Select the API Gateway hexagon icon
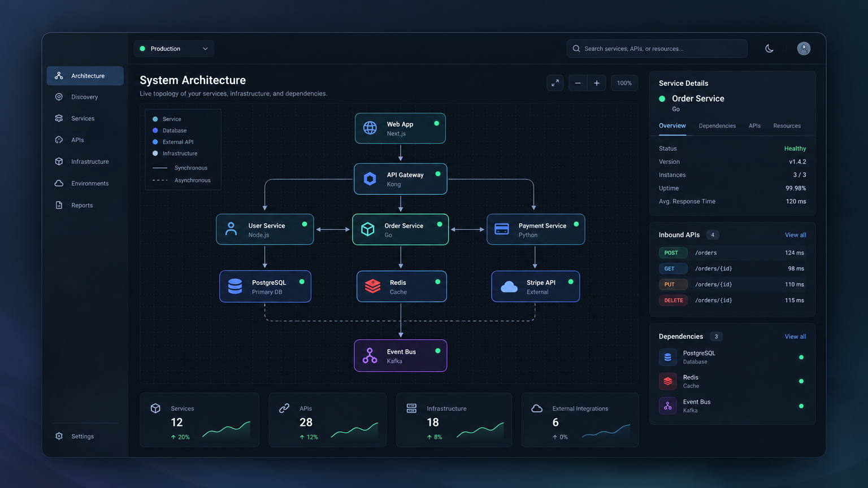Image resolution: width=868 pixels, height=488 pixels. 370,179
